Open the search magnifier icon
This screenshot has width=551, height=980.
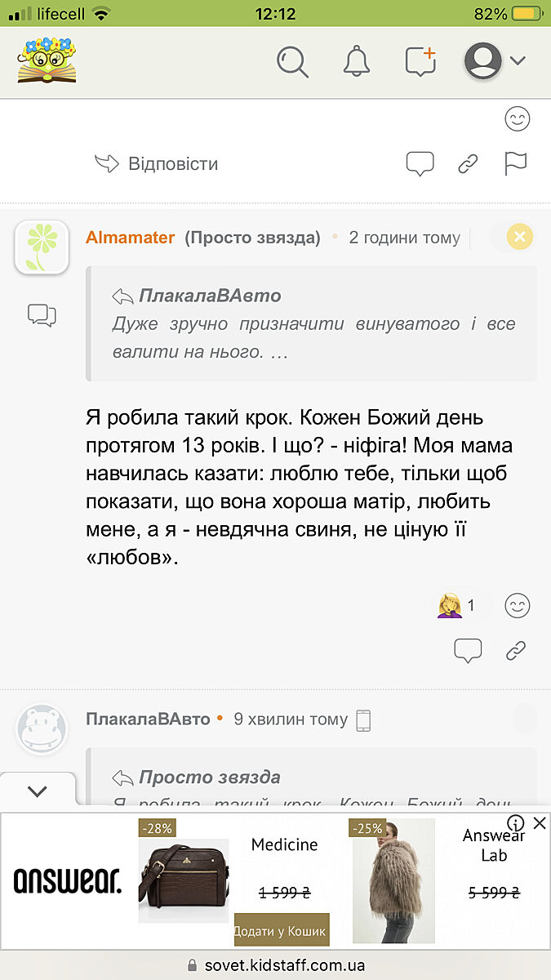(292, 61)
